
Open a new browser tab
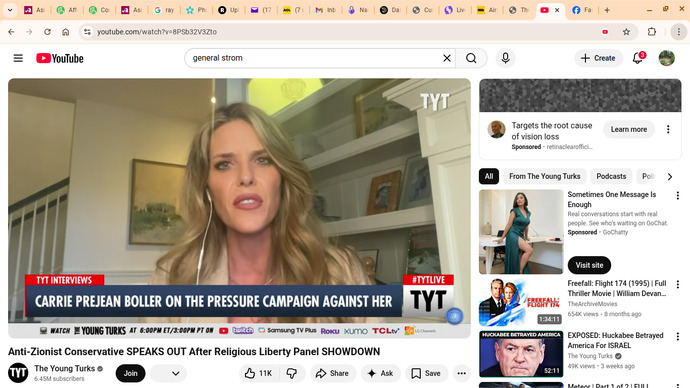607,10
